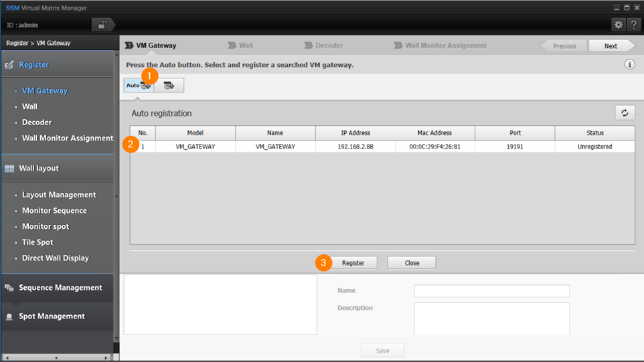The width and height of the screenshot is (644, 362).
Task: Click the sidebar vertical scrollbar up arrow
Action: 116,55
